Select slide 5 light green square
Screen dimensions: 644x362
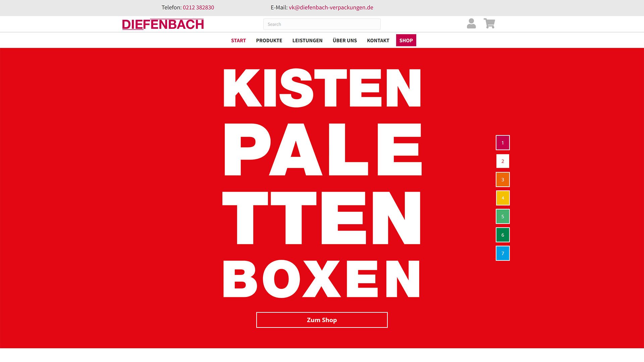[x=503, y=217]
